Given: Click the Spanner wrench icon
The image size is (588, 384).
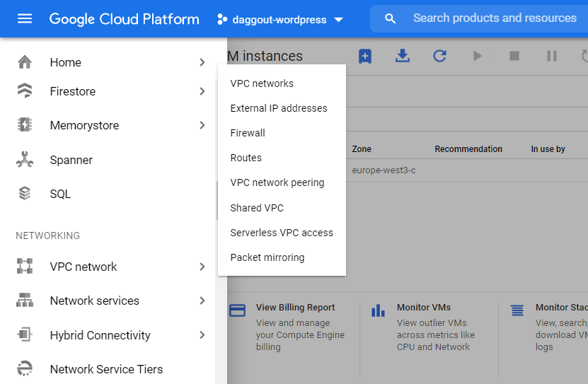Looking at the screenshot, I should point(25,160).
